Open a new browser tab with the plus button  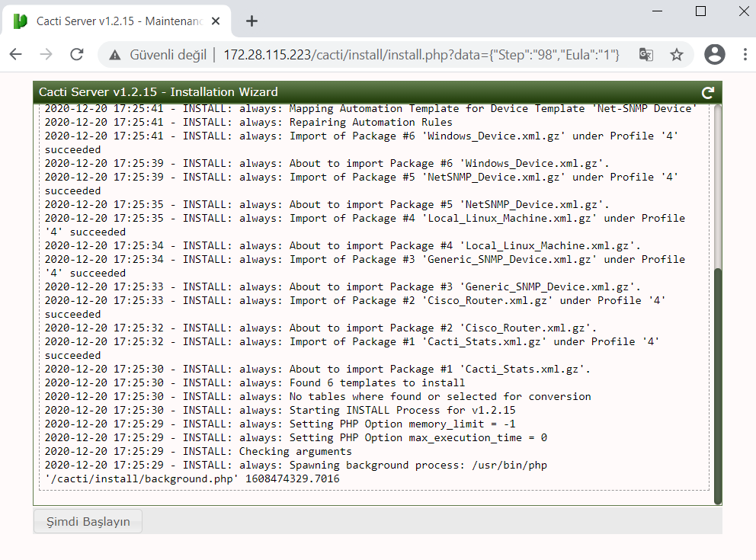pos(251,21)
